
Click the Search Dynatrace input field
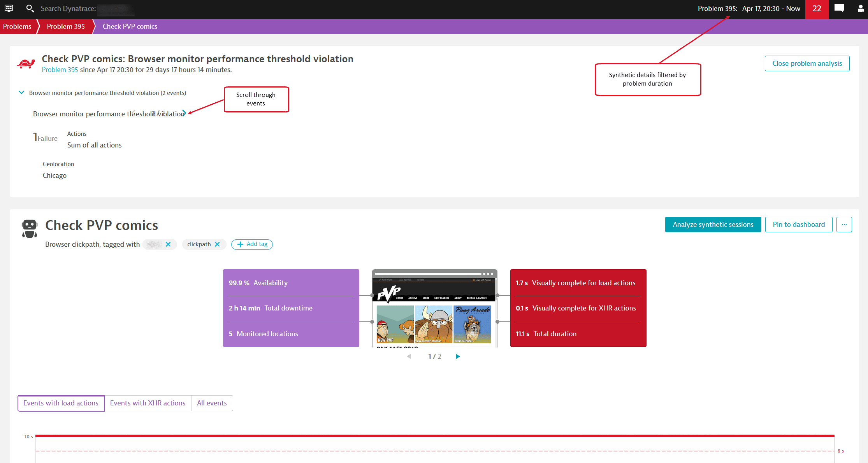pyautogui.click(x=88, y=9)
